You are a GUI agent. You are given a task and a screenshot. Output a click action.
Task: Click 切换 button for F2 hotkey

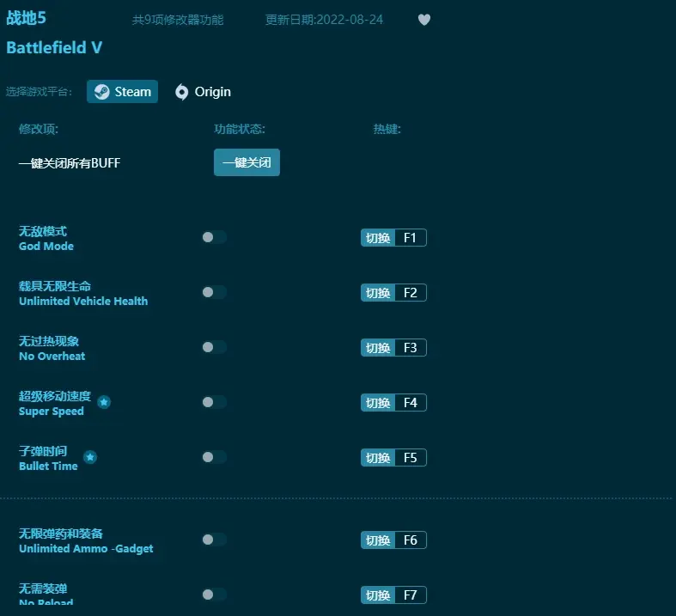(x=378, y=293)
